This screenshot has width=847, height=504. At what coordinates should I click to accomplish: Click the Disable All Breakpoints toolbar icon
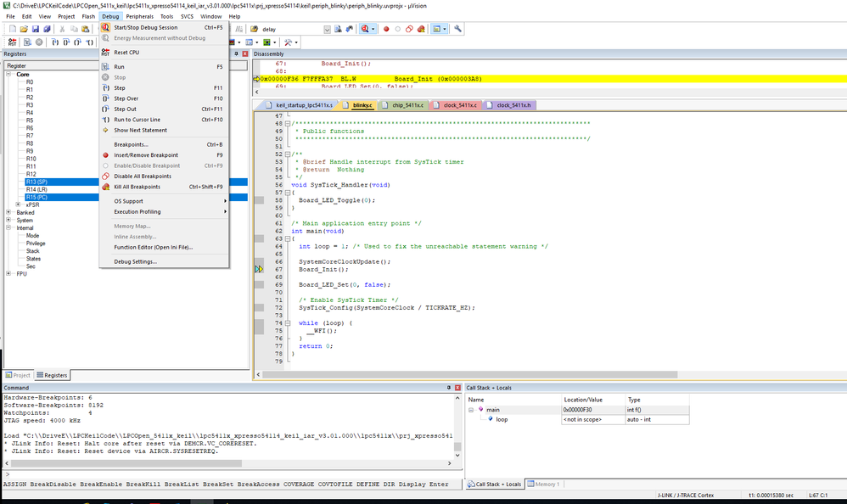(x=409, y=29)
